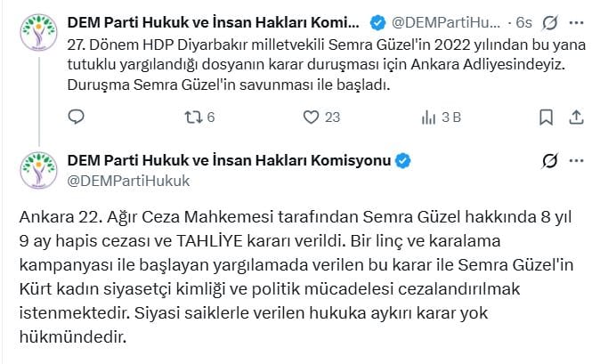Image resolution: width=600 pixels, height=364 pixels.
Task: Click verified badge on the first tweet
Action: 377,20
